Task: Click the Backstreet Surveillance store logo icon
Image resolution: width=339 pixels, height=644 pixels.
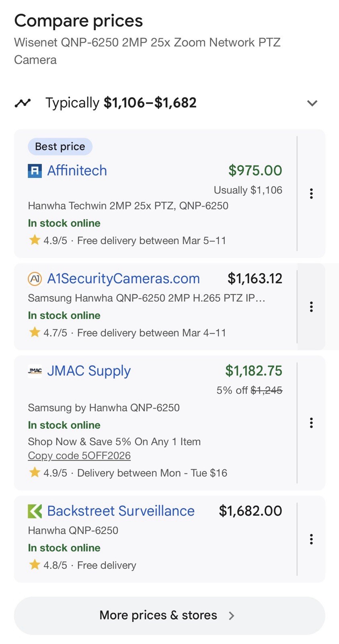Action: [x=35, y=511]
